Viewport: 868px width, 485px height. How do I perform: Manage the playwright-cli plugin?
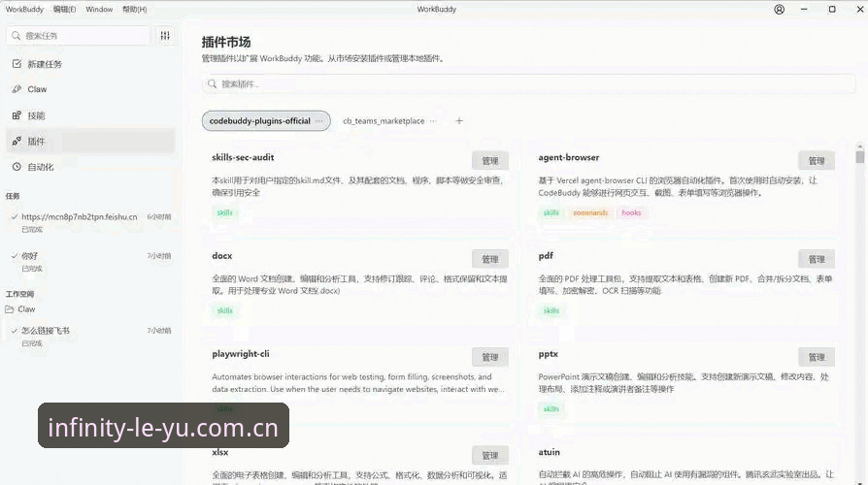490,357
